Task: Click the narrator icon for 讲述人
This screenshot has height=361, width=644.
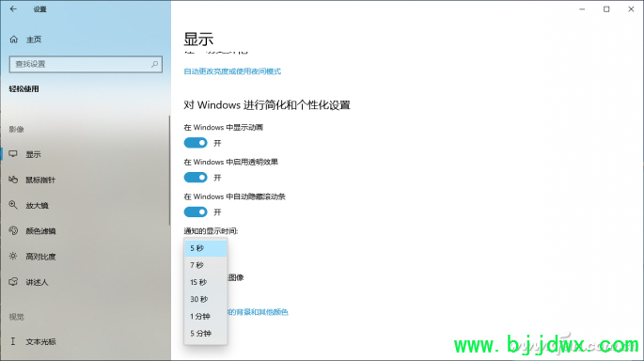Action: (13, 282)
